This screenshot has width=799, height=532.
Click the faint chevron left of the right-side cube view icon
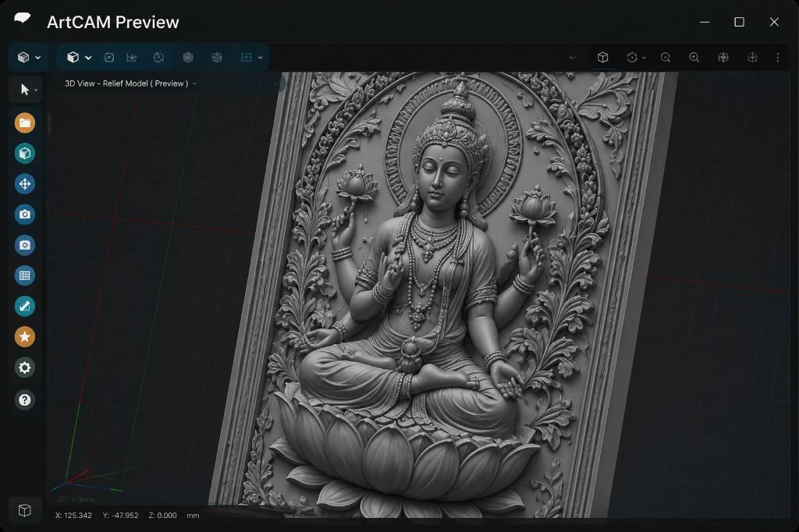(573, 58)
